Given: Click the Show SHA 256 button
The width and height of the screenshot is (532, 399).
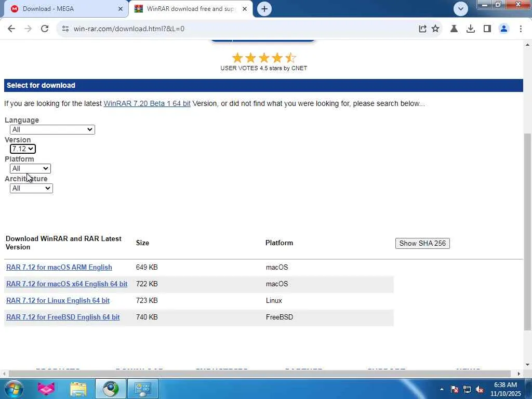Looking at the screenshot, I should pos(422,243).
